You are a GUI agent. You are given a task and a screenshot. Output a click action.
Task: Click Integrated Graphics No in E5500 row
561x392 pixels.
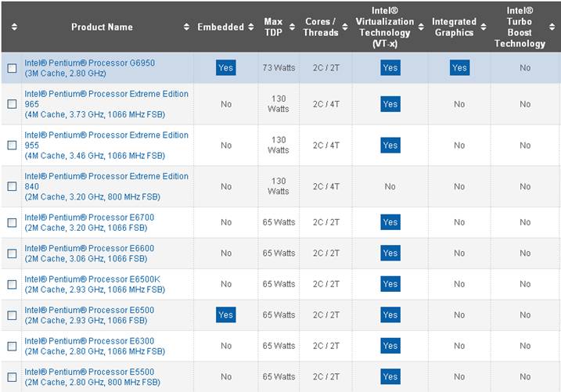[459, 376]
